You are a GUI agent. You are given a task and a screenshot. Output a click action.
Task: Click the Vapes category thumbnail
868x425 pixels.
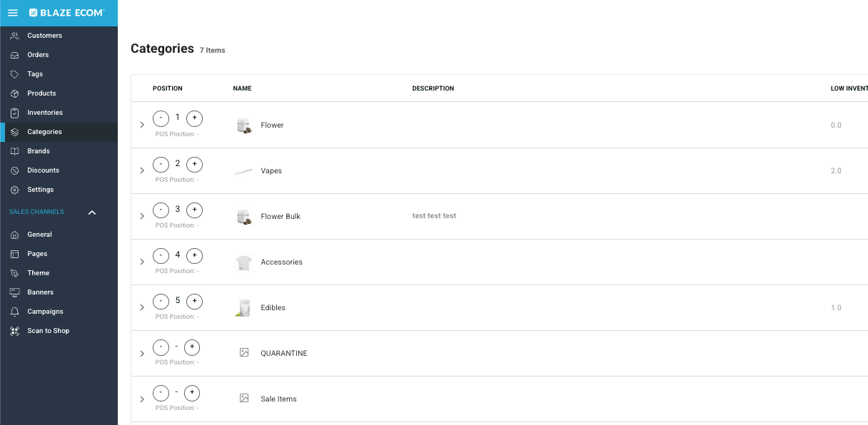click(244, 171)
